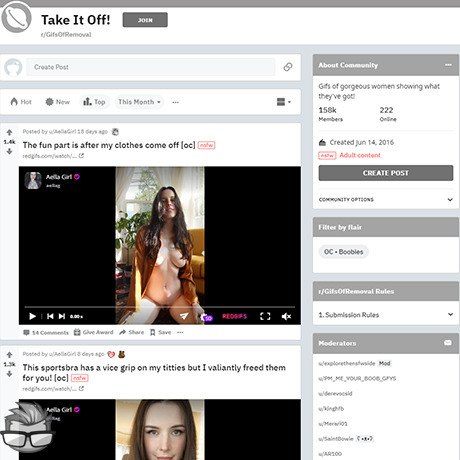Unmute the first video player
Image resolution: width=460 pixels, height=460 pixels.
[286, 316]
